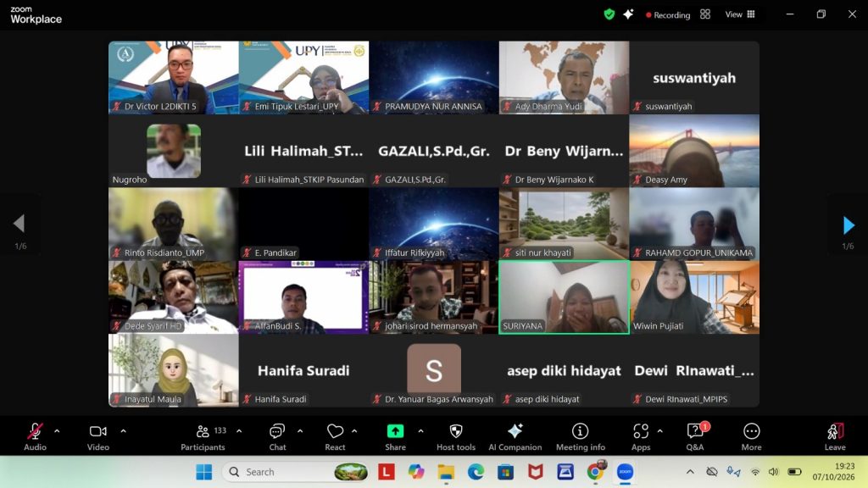This screenshot has height=488, width=868.
Task: Click the taskbar Search box
Action: click(297, 472)
